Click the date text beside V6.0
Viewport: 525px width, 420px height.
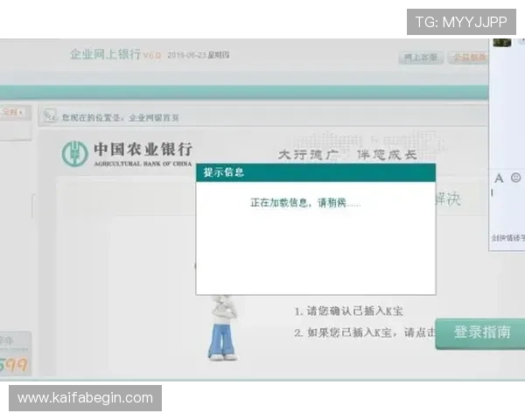(x=199, y=55)
